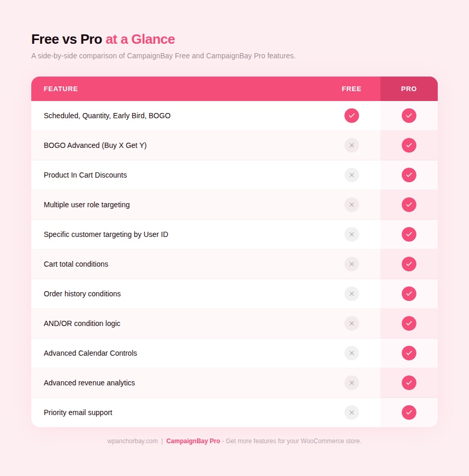This screenshot has width=469, height=476.
Task: Click the Free checkmark for Scheduled, Quantity row
Action: 352,116
